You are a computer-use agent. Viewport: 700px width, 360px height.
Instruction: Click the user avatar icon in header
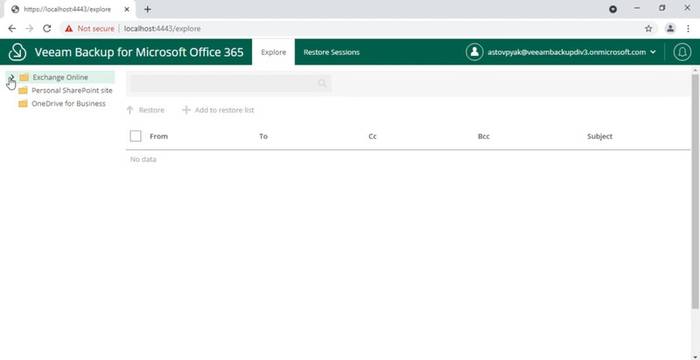pos(474,52)
